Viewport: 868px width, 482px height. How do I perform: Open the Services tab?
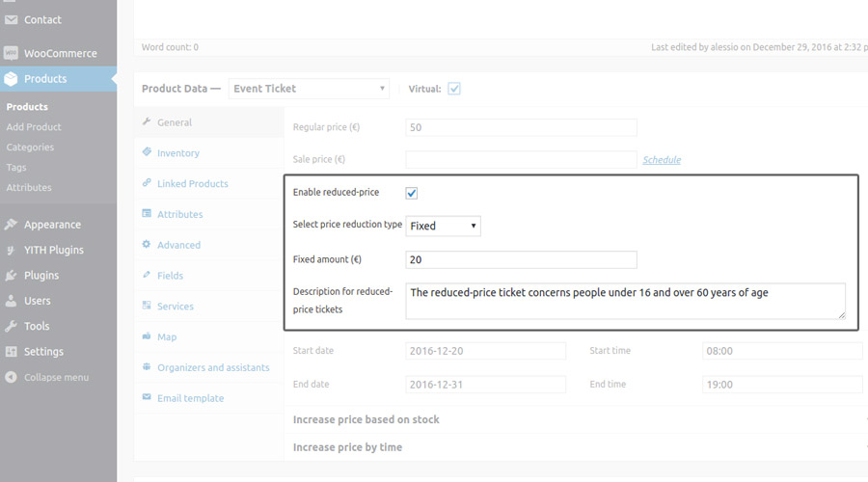208,306
